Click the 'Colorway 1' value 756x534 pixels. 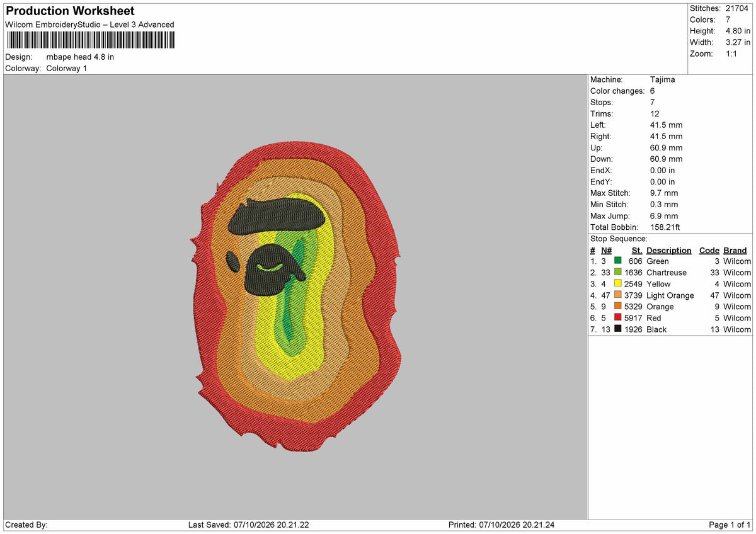point(67,68)
